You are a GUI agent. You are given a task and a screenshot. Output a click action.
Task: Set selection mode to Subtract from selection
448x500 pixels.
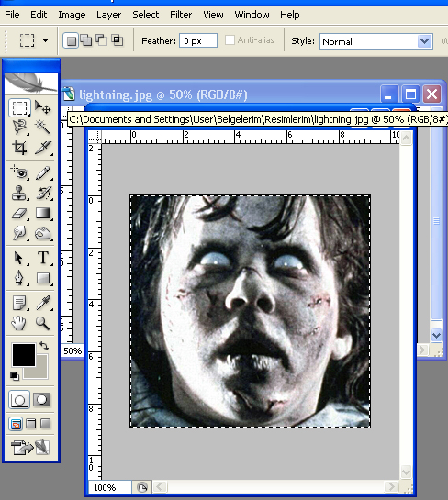(x=102, y=40)
